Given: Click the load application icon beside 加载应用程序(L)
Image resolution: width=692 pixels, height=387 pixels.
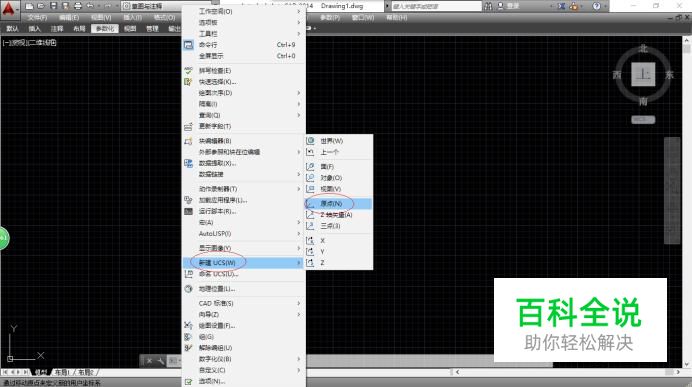Looking at the screenshot, I should (188, 200).
